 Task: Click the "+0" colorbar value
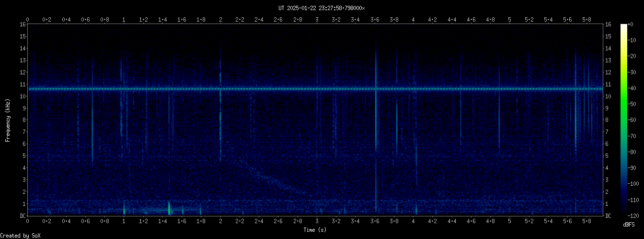point(631,24)
